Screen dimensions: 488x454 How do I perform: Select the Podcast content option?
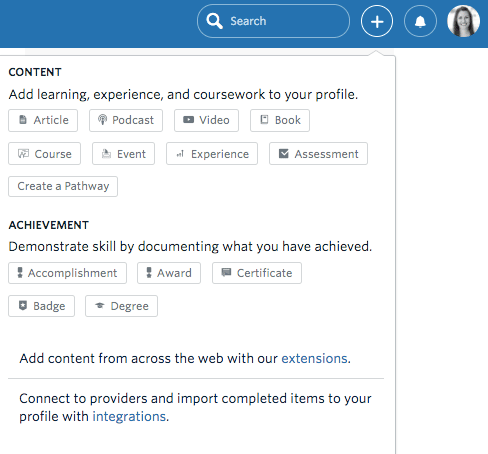click(x=126, y=120)
